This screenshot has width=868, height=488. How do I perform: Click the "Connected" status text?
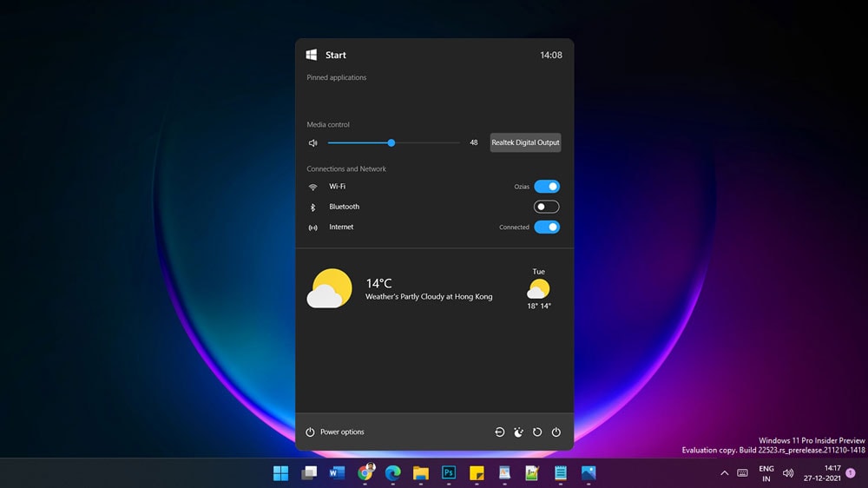click(x=514, y=228)
